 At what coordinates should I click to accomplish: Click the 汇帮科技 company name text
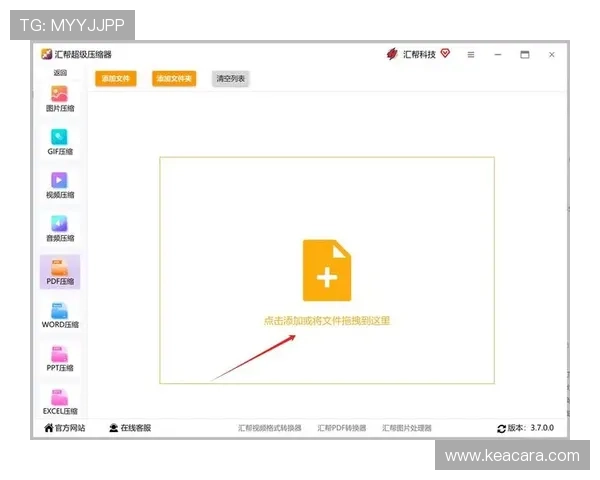coord(419,54)
